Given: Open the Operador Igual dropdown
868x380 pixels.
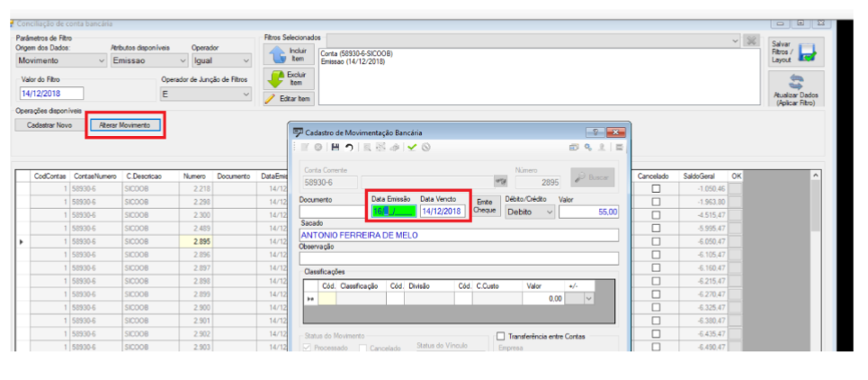Looking at the screenshot, I should [221, 60].
